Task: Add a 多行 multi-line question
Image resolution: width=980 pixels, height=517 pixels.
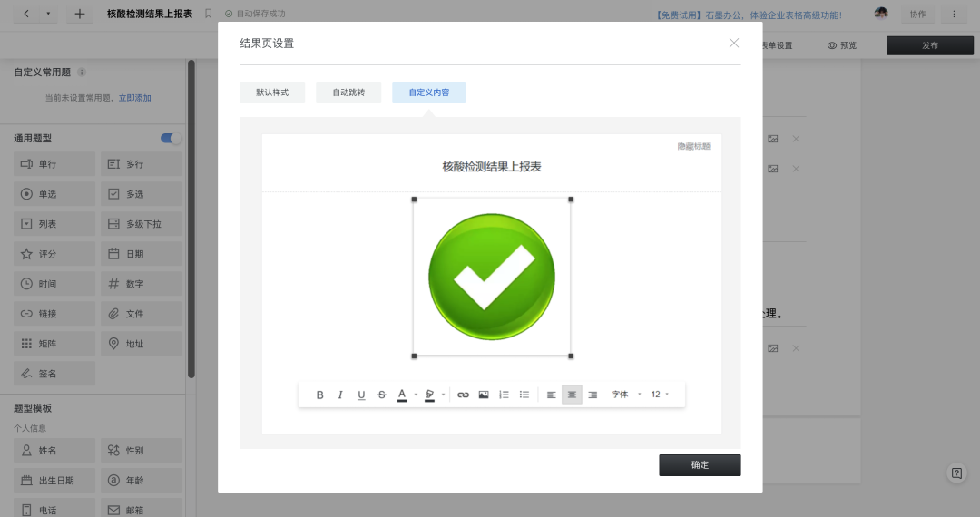Action: (142, 164)
